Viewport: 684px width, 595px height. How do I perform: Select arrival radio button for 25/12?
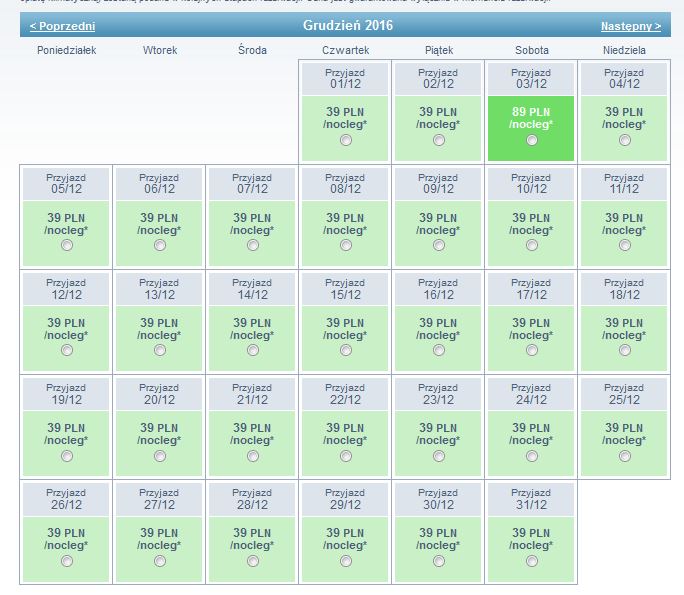[x=625, y=456]
